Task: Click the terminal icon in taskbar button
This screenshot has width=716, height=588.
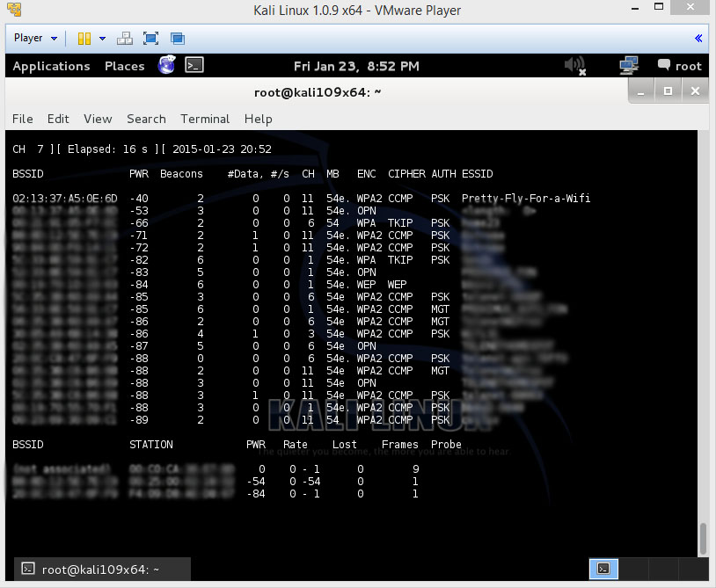Action: pyautogui.click(x=28, y=569)
